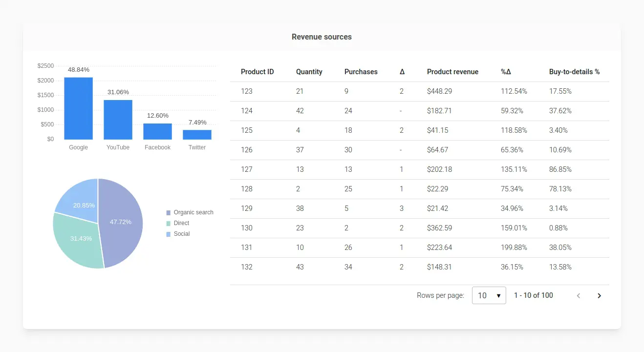The height and width of the screenshot is (352, 644).
Task: Select Product ID 130 cell
Action: coord(247,228)
